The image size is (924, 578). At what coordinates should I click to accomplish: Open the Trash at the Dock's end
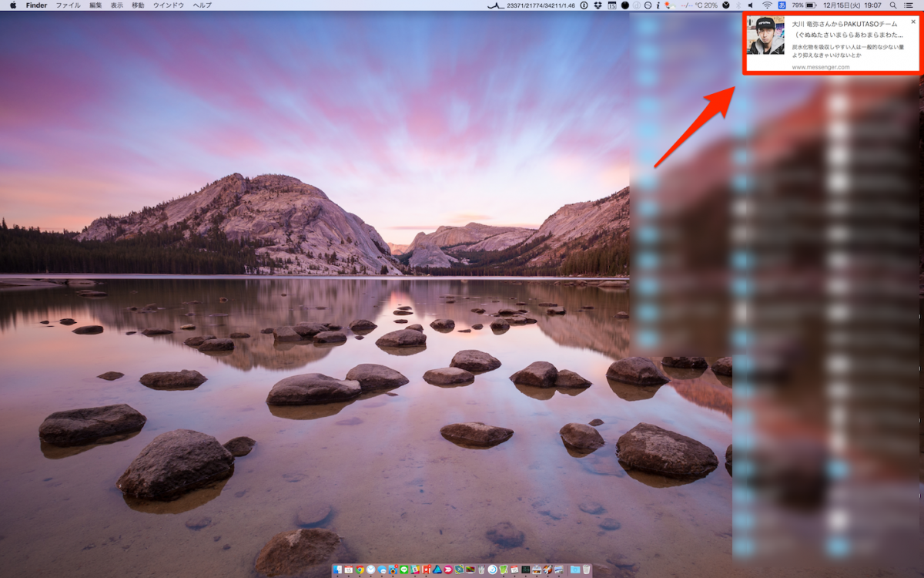coord(586,570)
